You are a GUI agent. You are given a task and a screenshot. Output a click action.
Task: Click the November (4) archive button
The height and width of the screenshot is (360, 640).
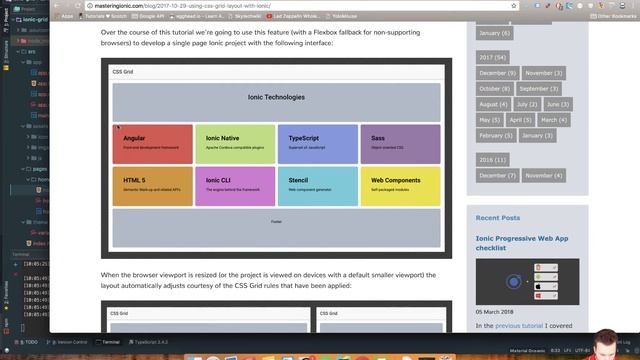click(544, 176)
